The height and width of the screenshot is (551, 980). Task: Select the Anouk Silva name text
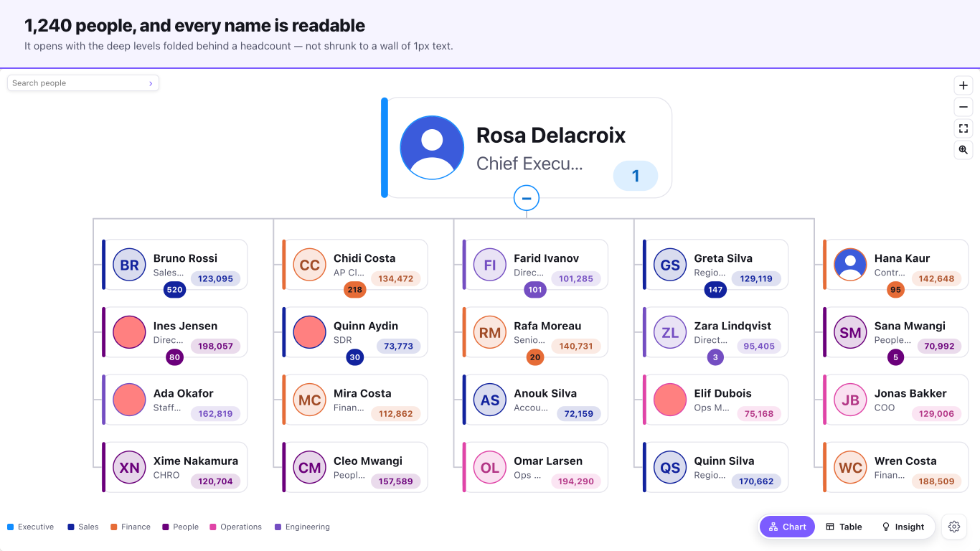545,393
